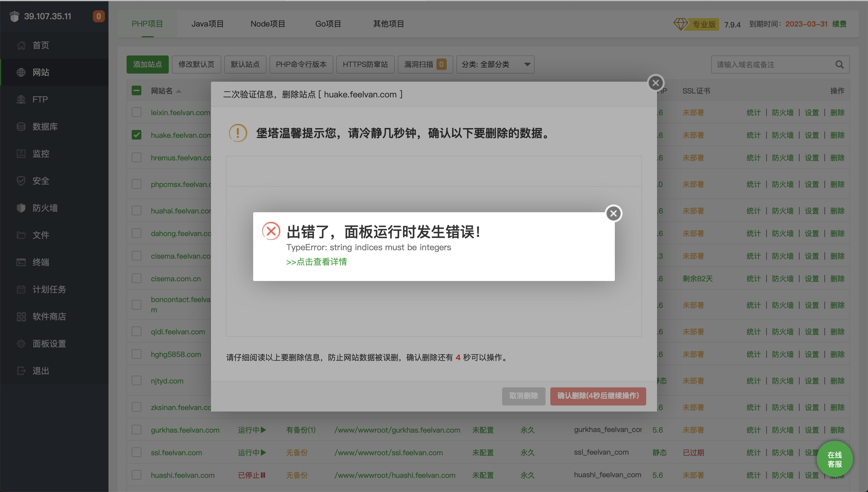Close the runtime error popup

613,213
